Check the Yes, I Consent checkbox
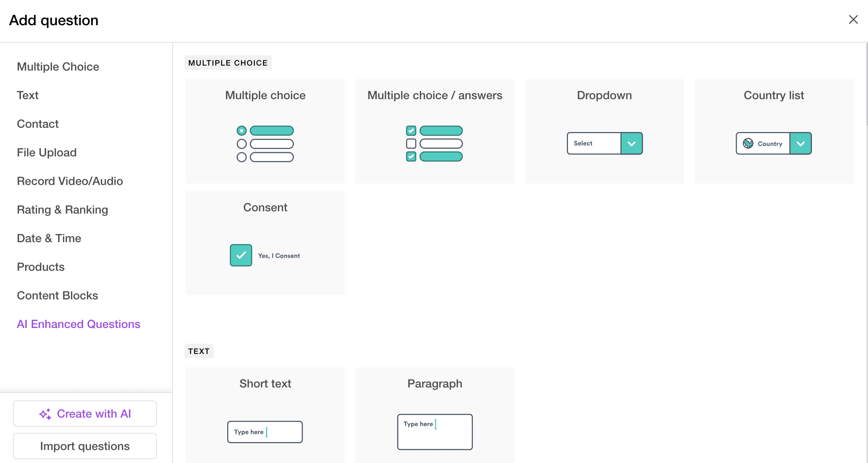The width and height of the screenshot is (868, 463). coord(241,255)
